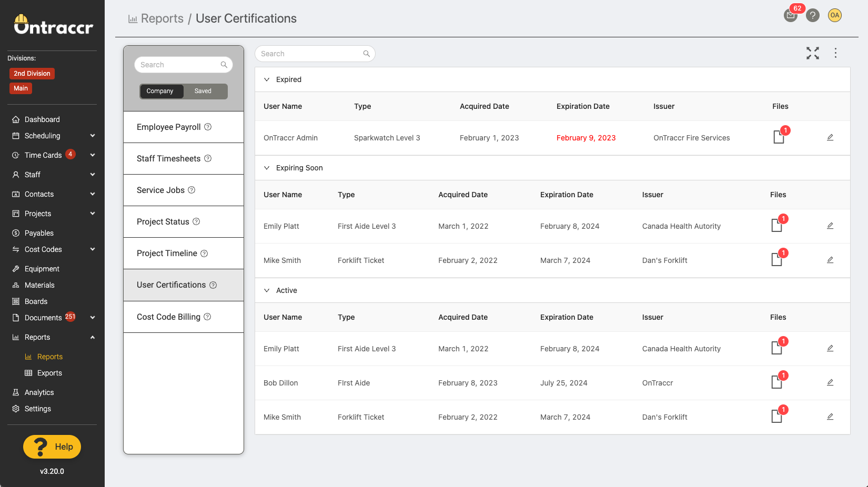Open the help question mark icon in header
868x487 pixels.
pyautogui.click(x=813, y=16)
